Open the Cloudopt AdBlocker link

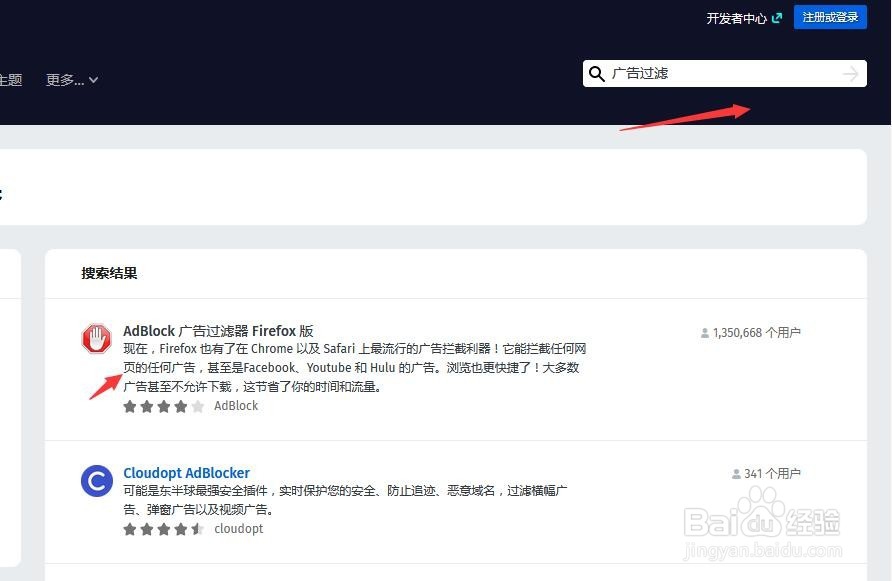pos(187,473)
